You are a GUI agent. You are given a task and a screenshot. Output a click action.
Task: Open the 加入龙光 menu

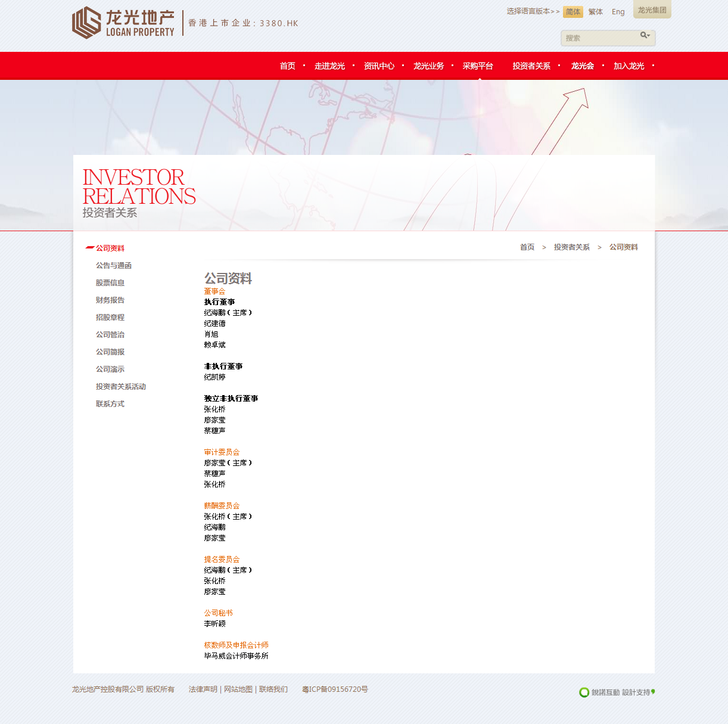click(x=629, y=66)
